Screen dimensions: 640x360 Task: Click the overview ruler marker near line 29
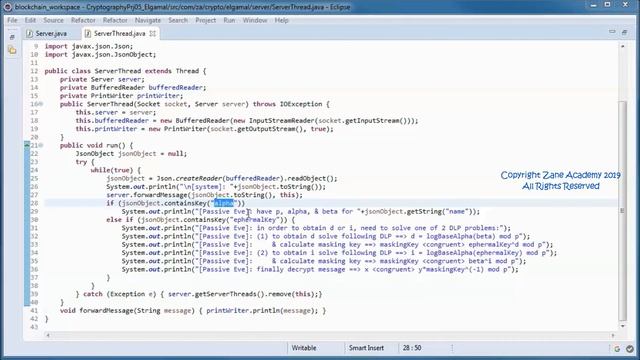click(622, 211)
